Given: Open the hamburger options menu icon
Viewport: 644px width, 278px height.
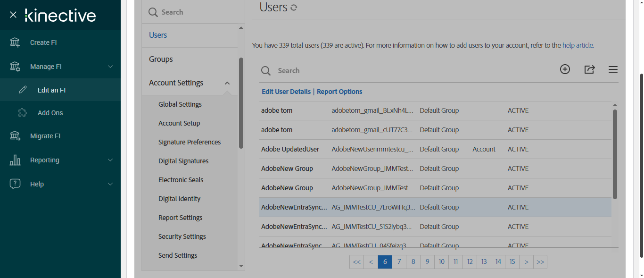Looking at the screenshot, I should [613, 70].
